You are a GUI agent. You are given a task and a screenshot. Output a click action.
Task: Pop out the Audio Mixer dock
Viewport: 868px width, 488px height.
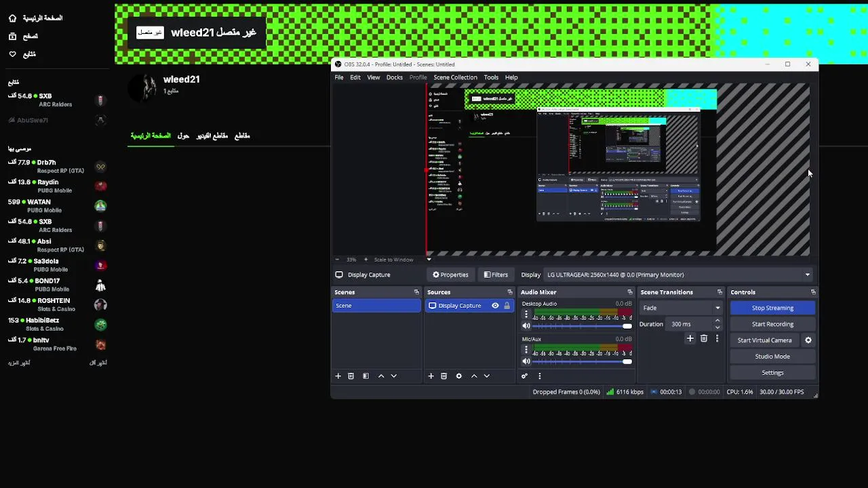(630, 292)
